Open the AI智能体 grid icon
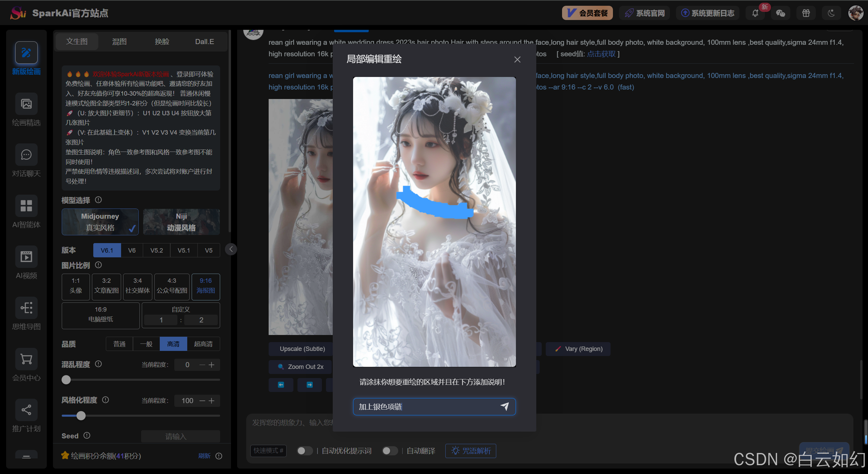The width and height of the screenshot is (868, 474). (26, 206)
